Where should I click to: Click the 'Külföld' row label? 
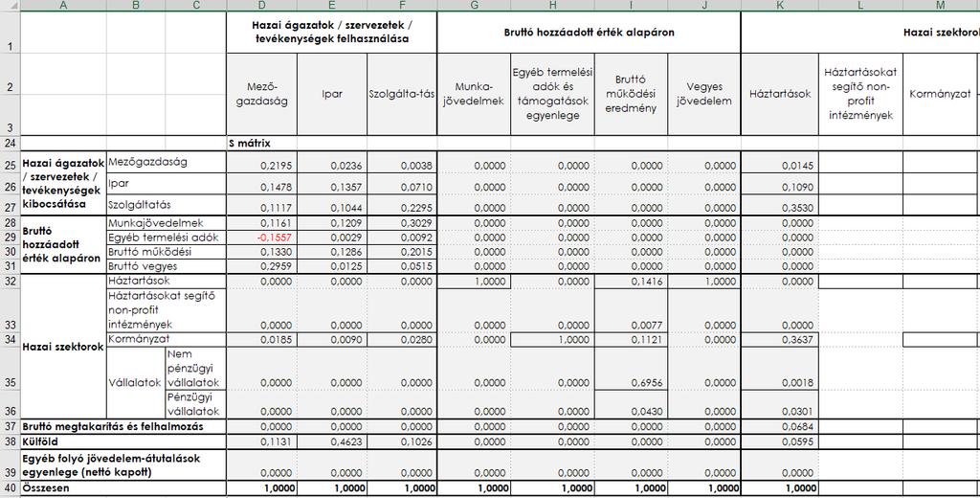tap(123, 441)
